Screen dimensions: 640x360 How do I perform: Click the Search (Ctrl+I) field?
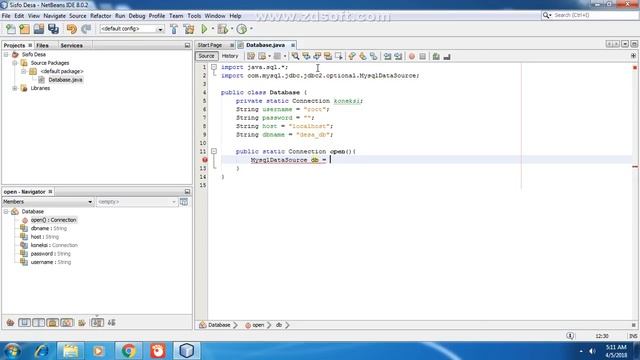click(589, 15)
